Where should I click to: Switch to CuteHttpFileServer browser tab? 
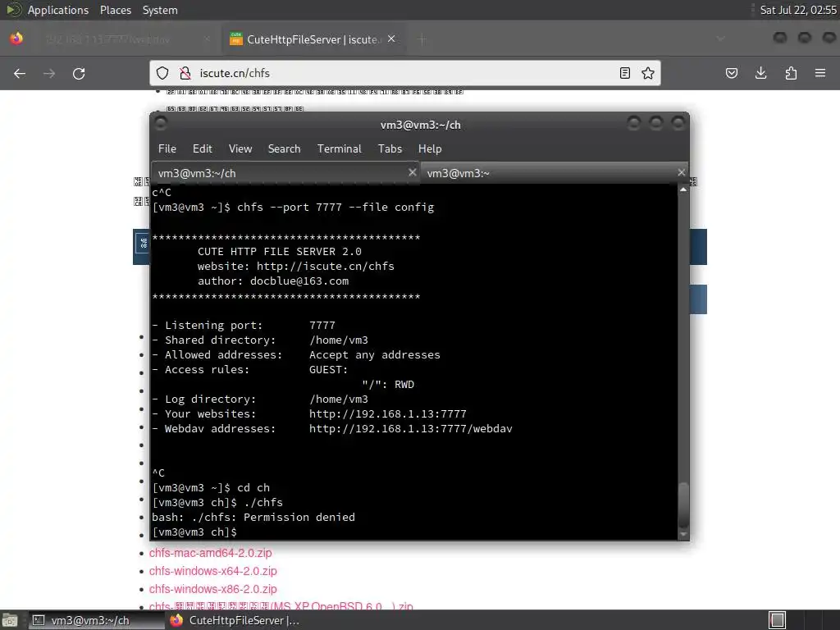pyautogui.click(x=313, y=39)
